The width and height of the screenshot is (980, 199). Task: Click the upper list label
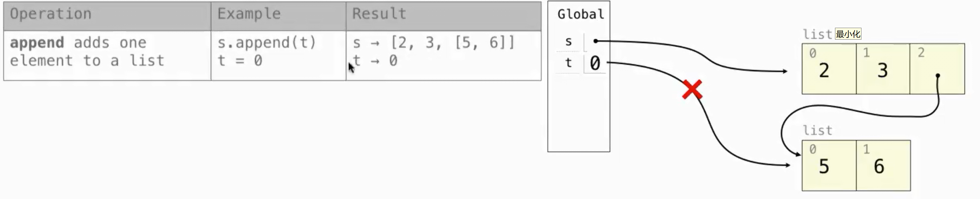pos(817,34)
